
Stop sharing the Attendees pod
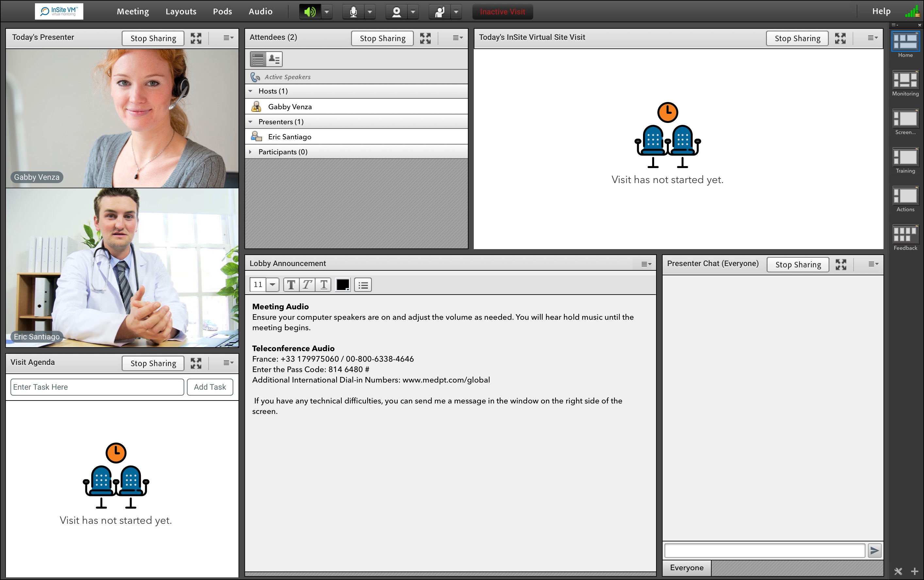click(383, 38)
